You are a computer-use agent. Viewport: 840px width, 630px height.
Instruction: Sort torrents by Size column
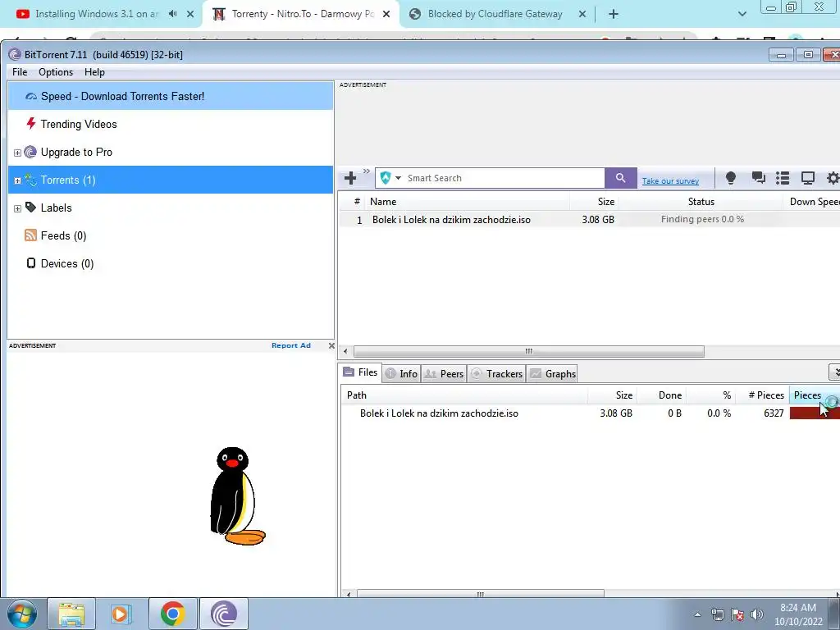595,202
